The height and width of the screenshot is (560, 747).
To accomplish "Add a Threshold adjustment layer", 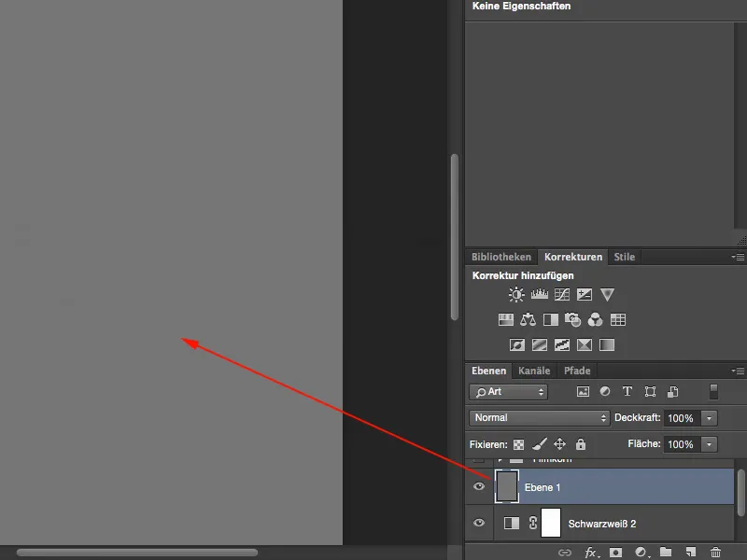I will 562,344.
